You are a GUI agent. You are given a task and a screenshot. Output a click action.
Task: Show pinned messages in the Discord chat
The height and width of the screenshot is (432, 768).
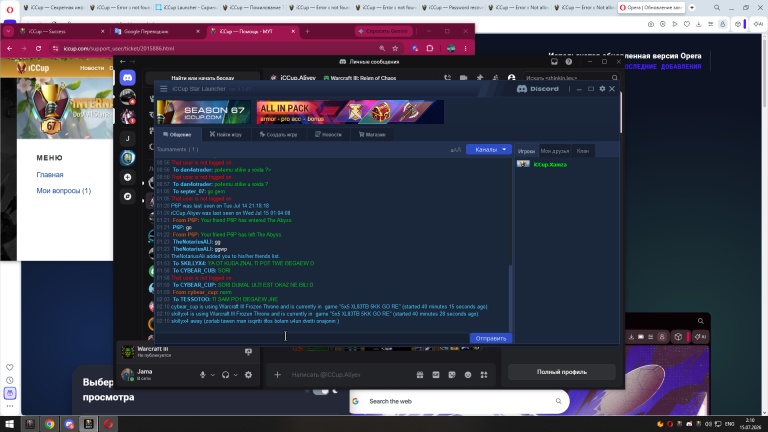coord(480,78)
